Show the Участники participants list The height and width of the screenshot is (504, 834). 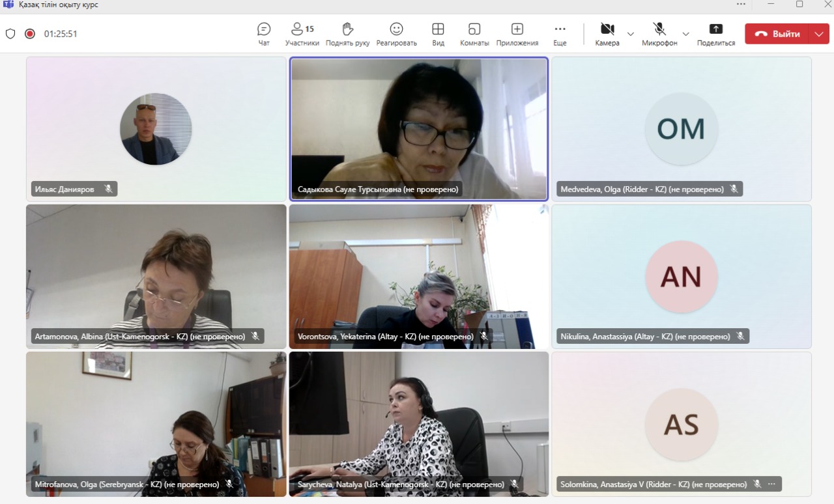pyautogui.click(x=302, y=34)
